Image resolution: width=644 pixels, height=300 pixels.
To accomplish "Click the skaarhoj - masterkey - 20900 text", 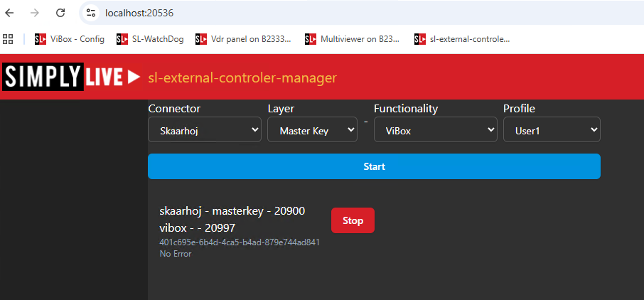I will tap(232, 211).
